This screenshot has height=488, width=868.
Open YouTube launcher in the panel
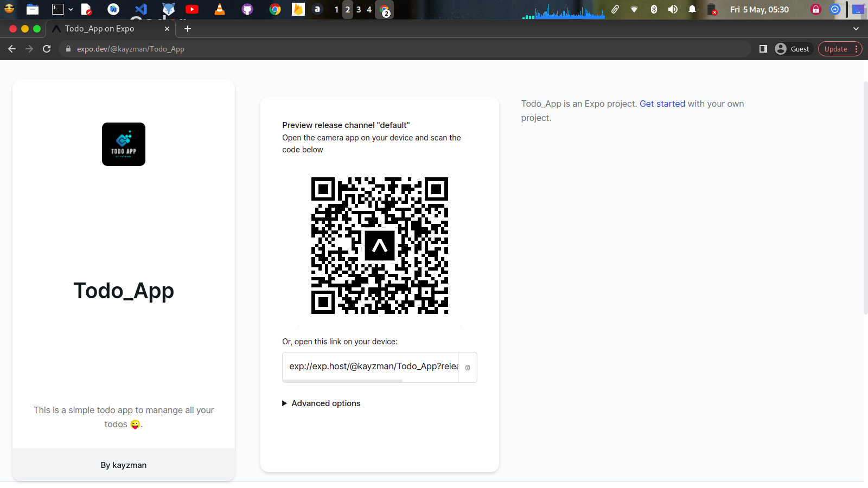192,9
